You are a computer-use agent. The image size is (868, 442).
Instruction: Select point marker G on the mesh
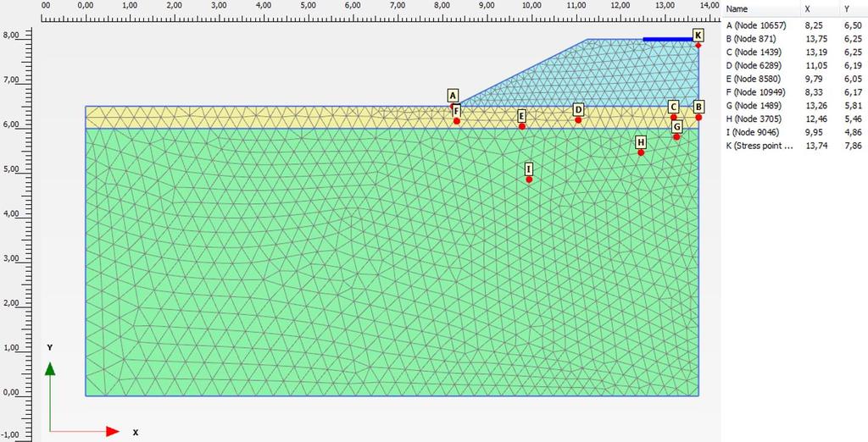pyautogui.click(x=676, y=127)
